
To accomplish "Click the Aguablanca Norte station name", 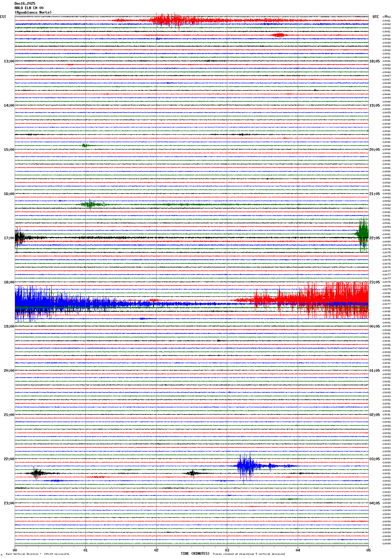I will [x=33, y=12].
